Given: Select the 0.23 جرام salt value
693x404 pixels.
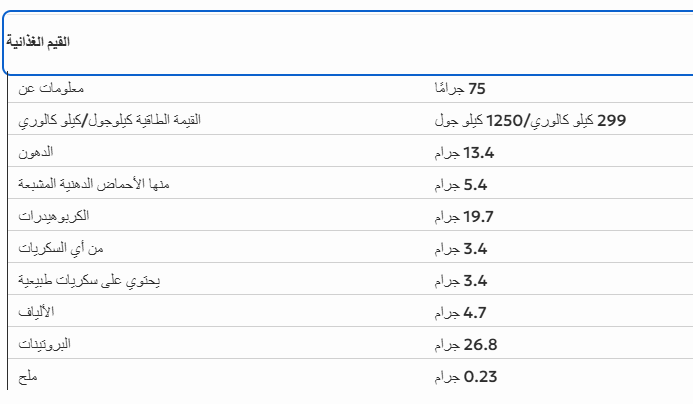Looking at the screenshot, I should coord(465,376).
